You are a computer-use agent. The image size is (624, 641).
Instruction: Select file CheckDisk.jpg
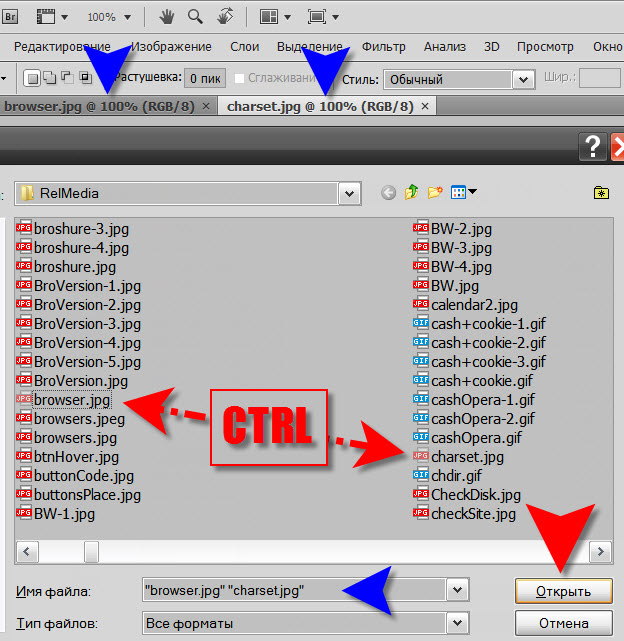coord(467,495)
